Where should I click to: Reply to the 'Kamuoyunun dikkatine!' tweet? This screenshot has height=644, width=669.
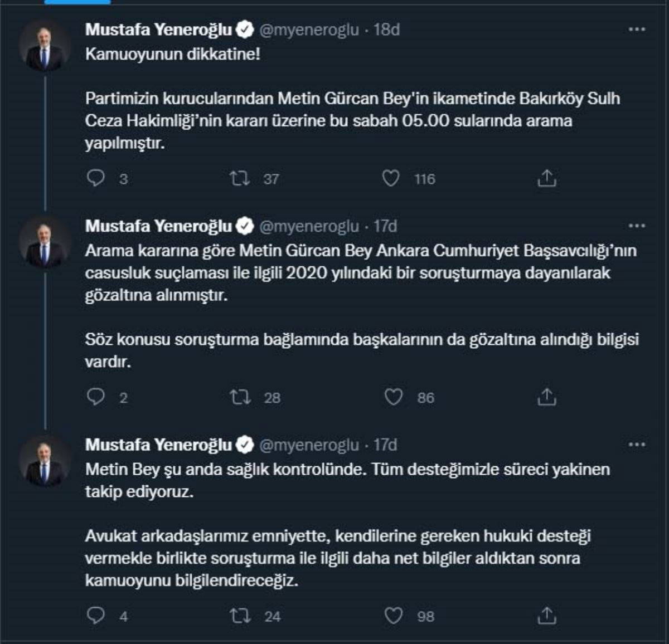point(96,178)
